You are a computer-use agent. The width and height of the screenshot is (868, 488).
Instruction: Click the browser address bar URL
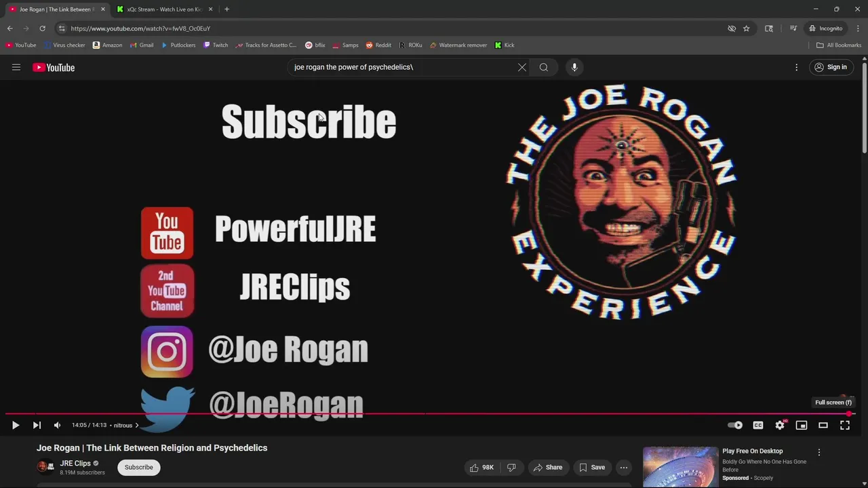click(140, 28)
